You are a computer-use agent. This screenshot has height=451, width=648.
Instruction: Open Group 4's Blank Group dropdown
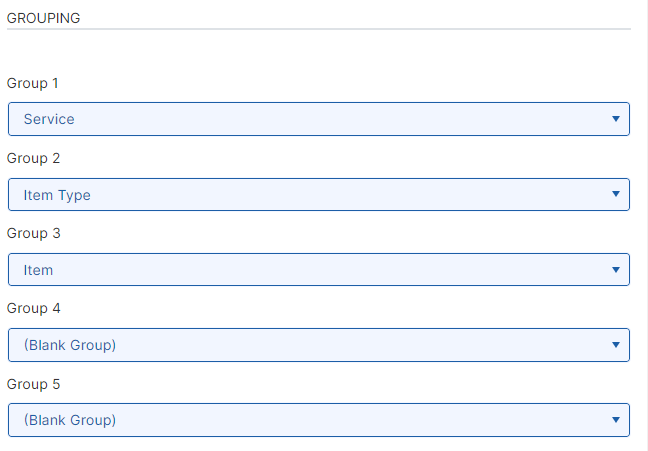318,345
